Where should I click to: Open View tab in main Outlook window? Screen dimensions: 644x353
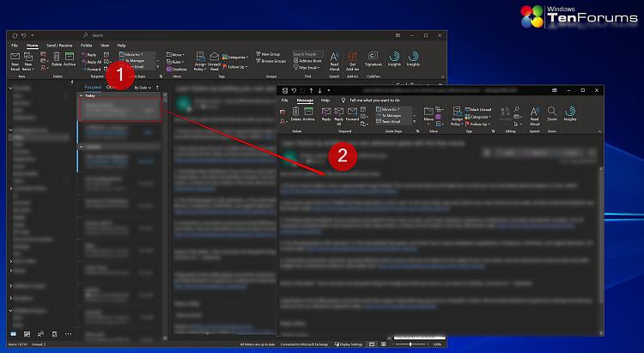point(105,46)
